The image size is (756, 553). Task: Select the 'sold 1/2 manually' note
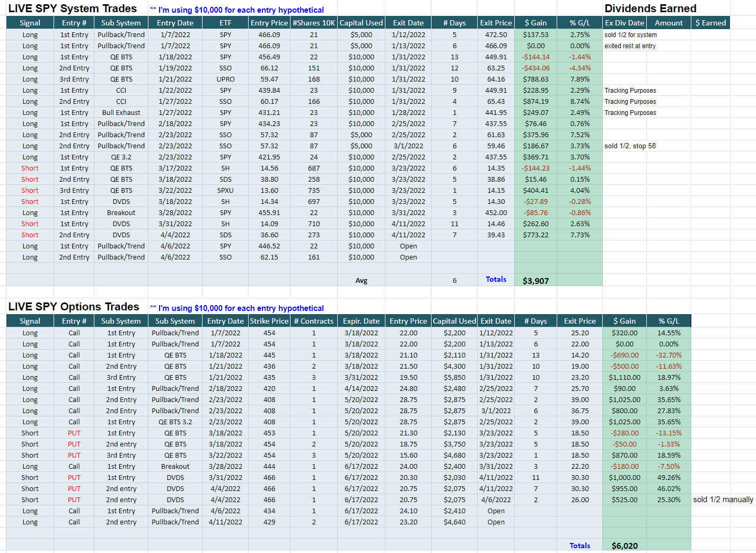coord(723,500)
